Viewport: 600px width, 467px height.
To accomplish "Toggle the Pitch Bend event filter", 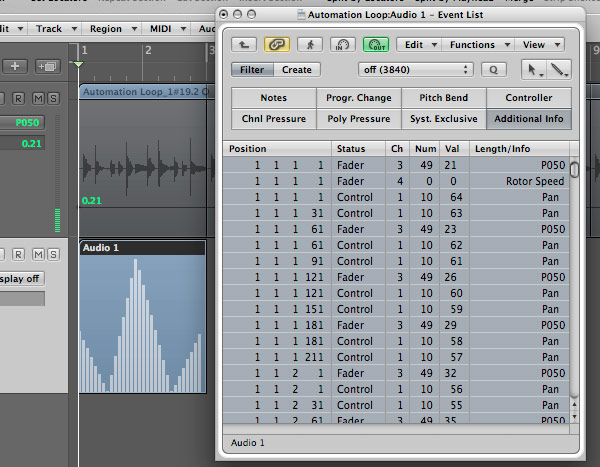I will (443, 98).
